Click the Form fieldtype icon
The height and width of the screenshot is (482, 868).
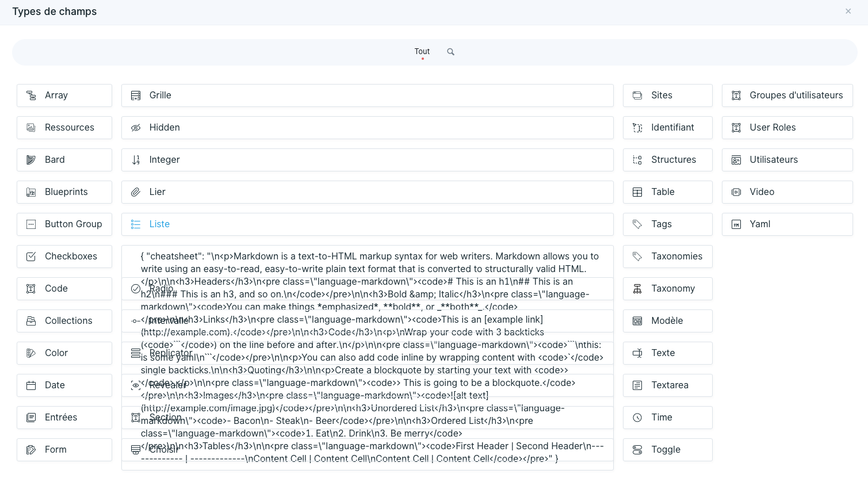32,450
